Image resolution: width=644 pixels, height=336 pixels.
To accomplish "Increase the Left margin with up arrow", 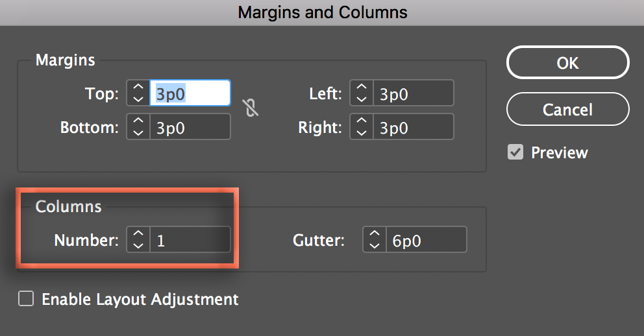I will pyautogui.click(x=361, y=88).
